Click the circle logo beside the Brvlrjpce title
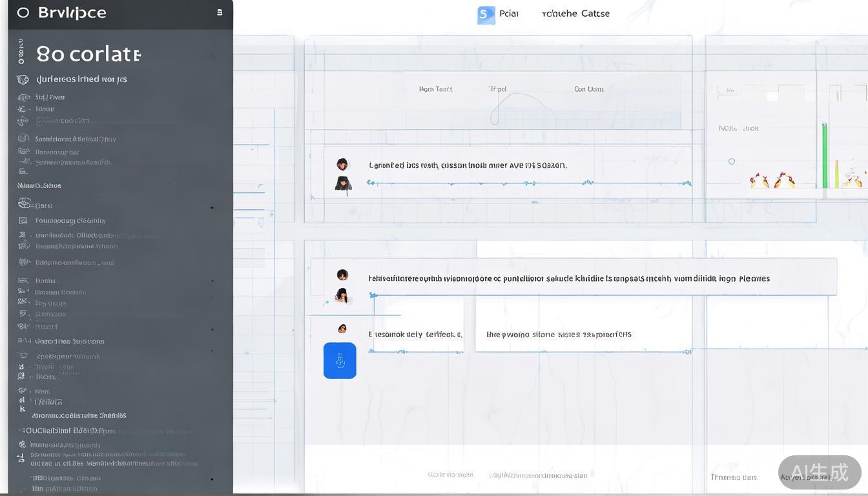The image size is (868, 496). coord(23,12)
